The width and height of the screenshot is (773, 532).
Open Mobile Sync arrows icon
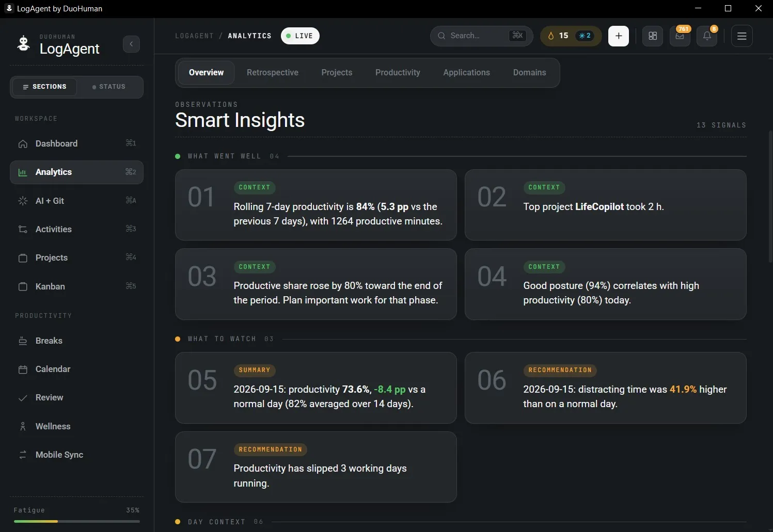[x=23, y=455]
